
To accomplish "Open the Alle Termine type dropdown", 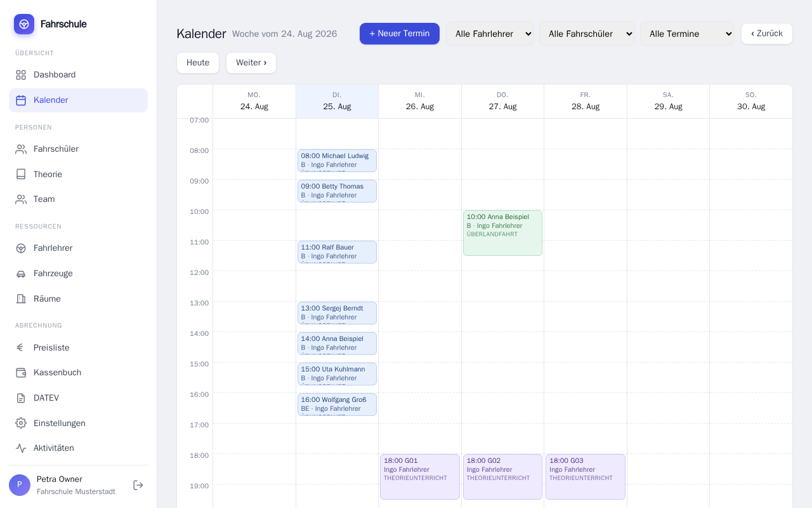I will point(687,34).
